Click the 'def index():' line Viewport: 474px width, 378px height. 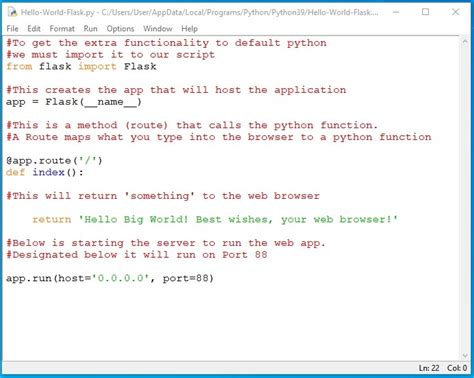pos(45,172)
